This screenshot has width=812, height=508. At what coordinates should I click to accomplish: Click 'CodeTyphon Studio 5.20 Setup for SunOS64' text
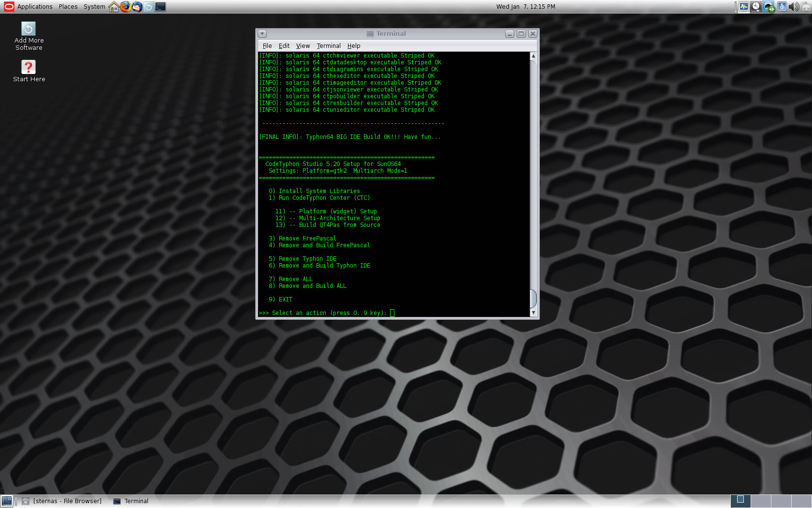(333, 164)
